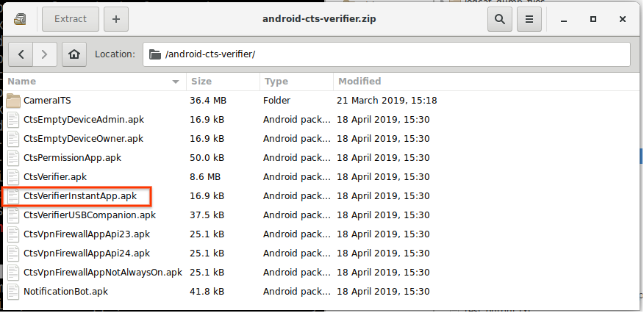This screenshot has width=644, height=313.
Task: Sort by the Name column header
Action: 88,81
